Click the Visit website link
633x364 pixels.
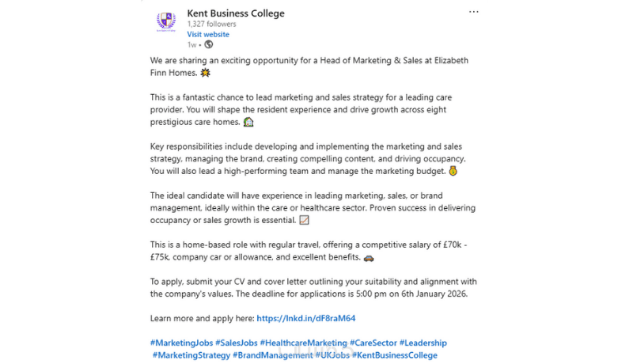(x=208, y=35)
